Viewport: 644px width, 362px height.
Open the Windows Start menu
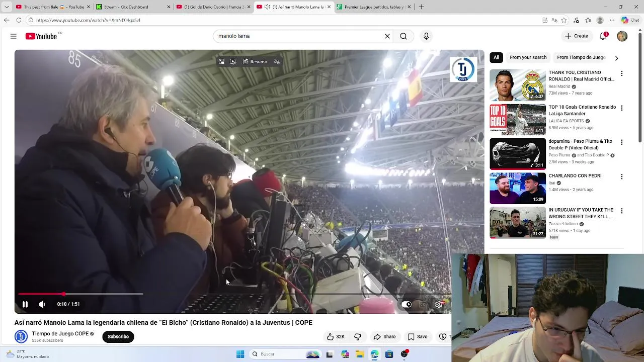[x=240, y=354]
